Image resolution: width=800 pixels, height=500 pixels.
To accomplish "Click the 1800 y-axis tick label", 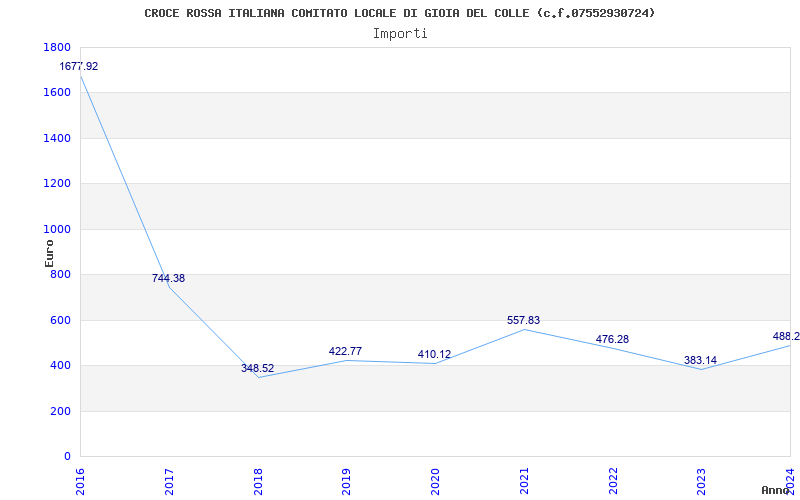I will 57,47.
